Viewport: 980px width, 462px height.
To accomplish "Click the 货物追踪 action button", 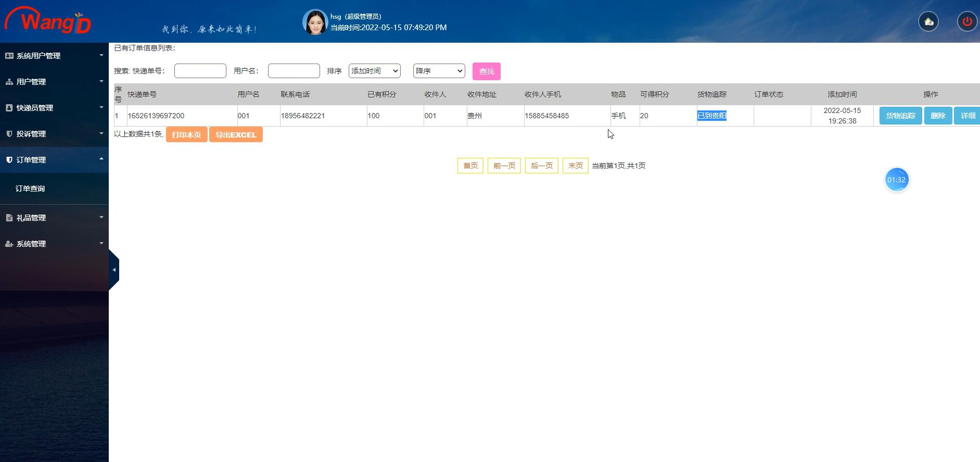I will click(900, 116).
